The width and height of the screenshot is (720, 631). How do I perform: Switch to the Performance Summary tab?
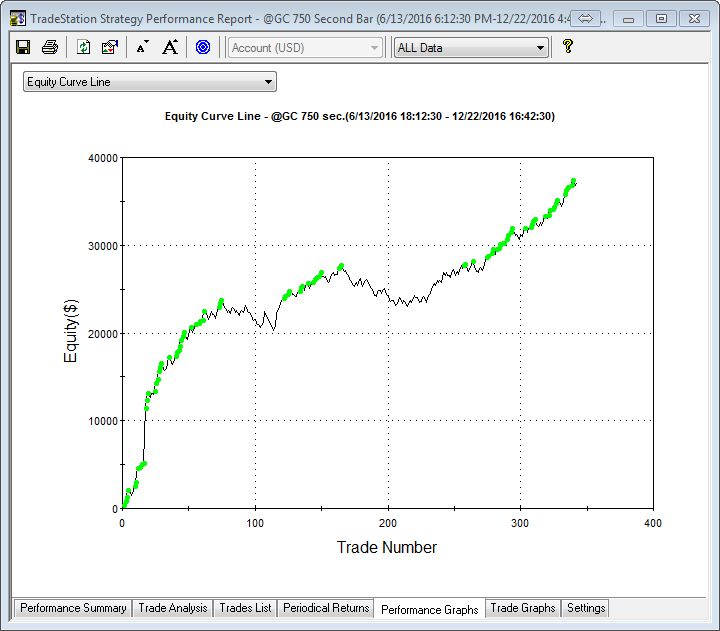[x=73, y=608]
